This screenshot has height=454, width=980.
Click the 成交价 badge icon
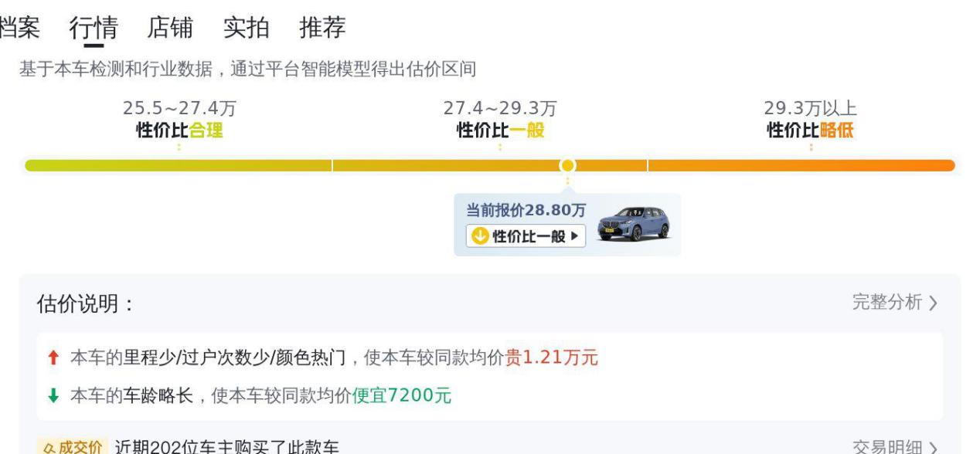click(70, 447)
